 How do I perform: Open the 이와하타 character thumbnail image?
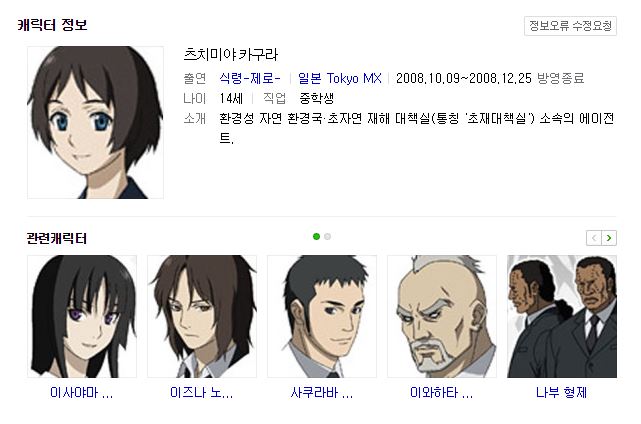pyautogui.click(x=442, y=316)
